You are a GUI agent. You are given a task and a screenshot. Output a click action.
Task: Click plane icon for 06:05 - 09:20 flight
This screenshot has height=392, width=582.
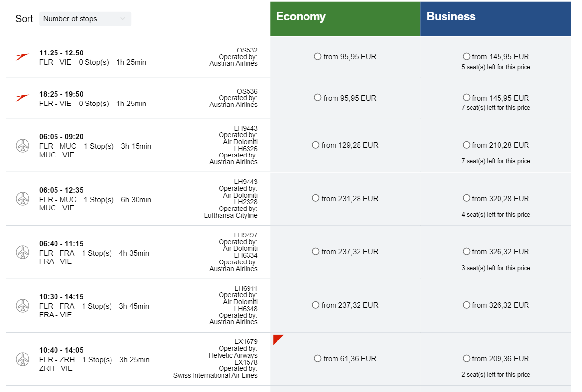coord(23,145)
